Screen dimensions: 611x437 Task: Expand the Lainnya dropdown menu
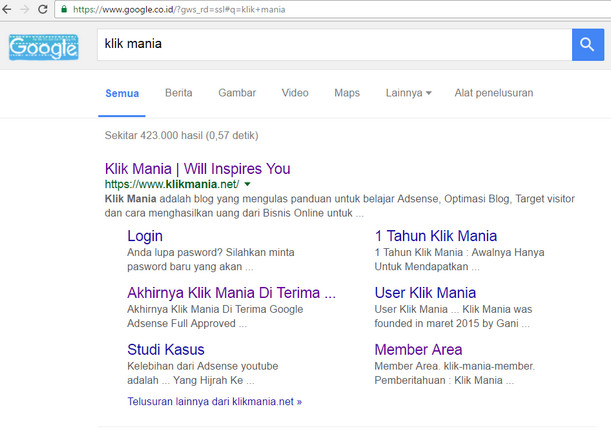[408, 93]
